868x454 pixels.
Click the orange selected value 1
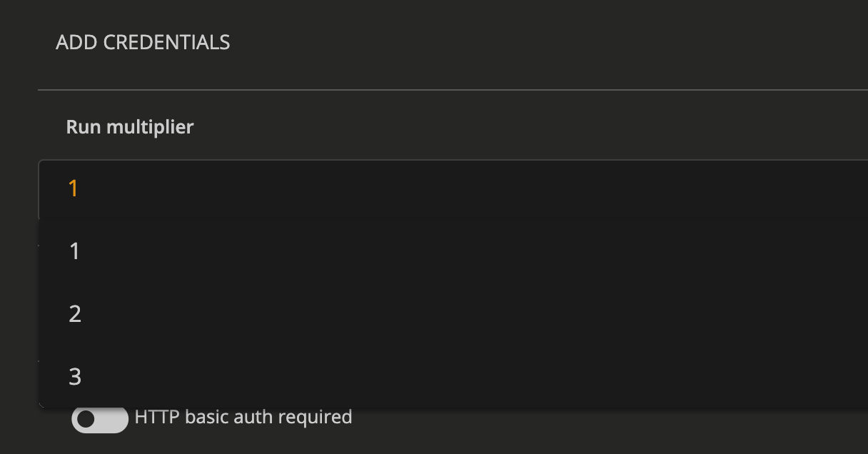pyautogui.click(x=73, y=188)
